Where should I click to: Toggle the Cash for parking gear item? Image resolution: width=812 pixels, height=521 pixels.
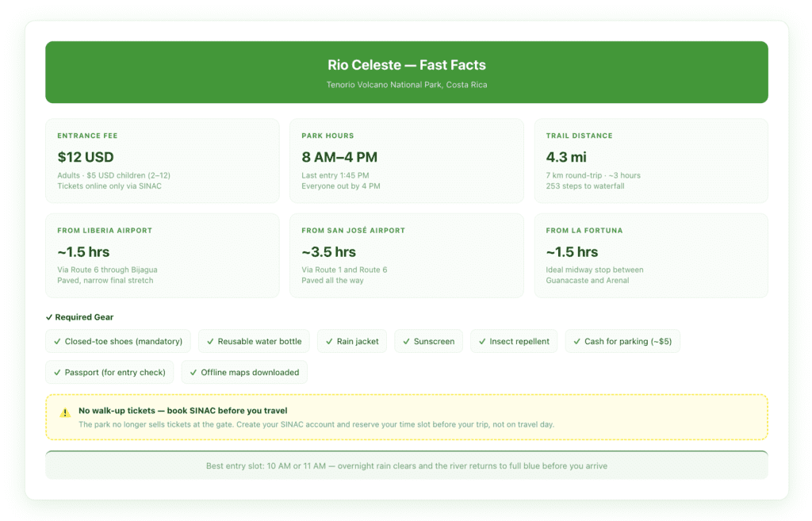tap(623, 341)
